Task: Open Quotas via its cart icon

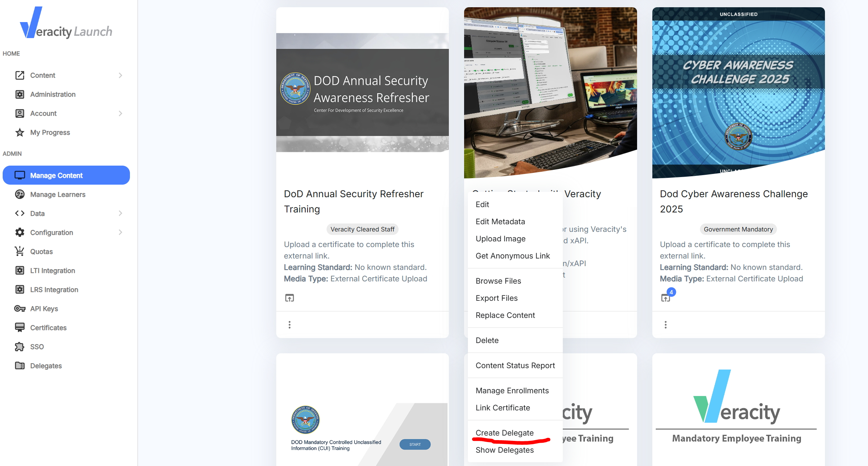Action: coord(20,251)
